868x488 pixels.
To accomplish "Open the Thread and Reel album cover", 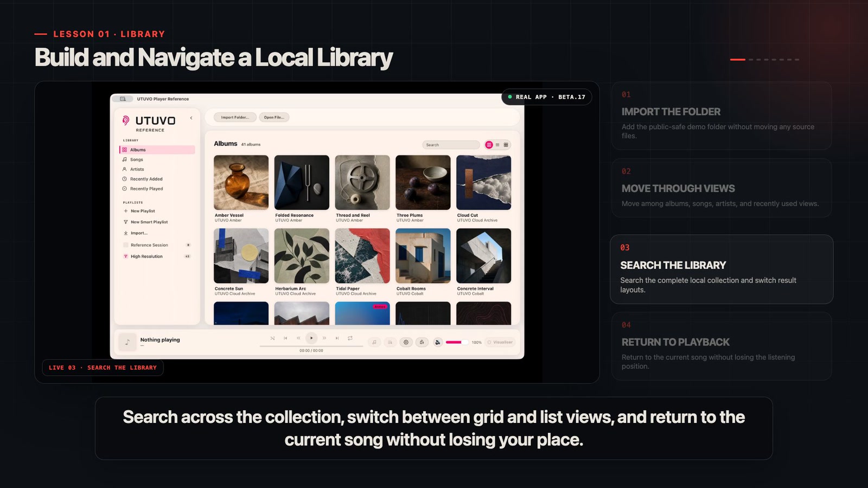I will (362, 182).
